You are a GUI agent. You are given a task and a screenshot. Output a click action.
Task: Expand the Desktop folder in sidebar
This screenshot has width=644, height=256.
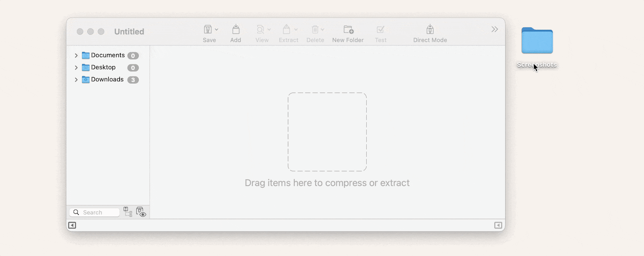point(76,68)
